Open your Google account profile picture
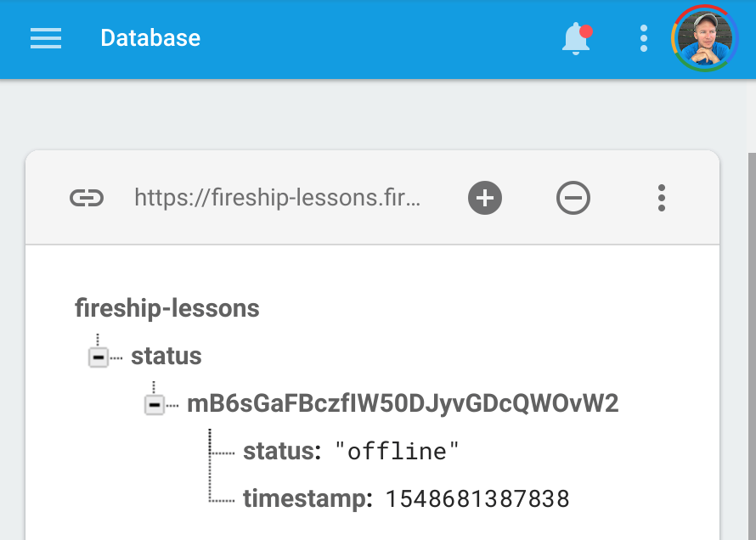This screenshot has height=540, width=756. click(x=703, y=38)
